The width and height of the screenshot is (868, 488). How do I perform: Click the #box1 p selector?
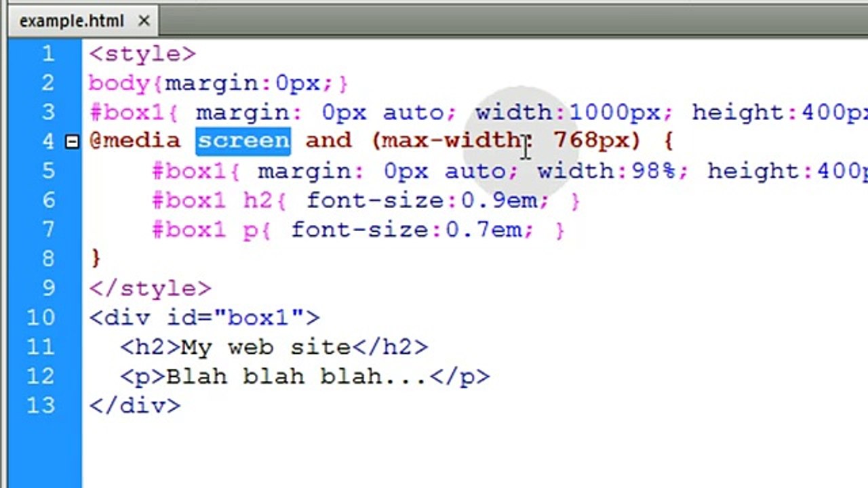205,230
